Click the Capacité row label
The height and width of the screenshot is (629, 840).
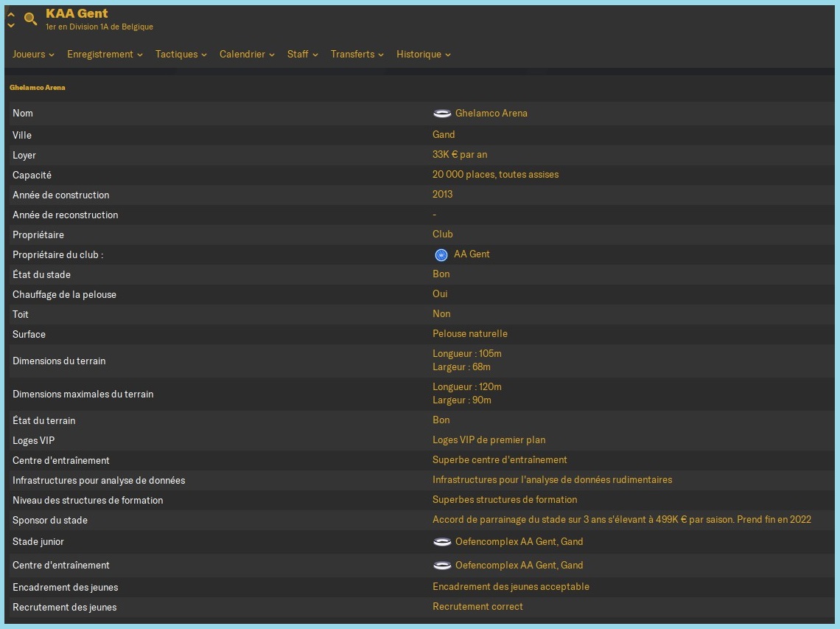(32, 175)
